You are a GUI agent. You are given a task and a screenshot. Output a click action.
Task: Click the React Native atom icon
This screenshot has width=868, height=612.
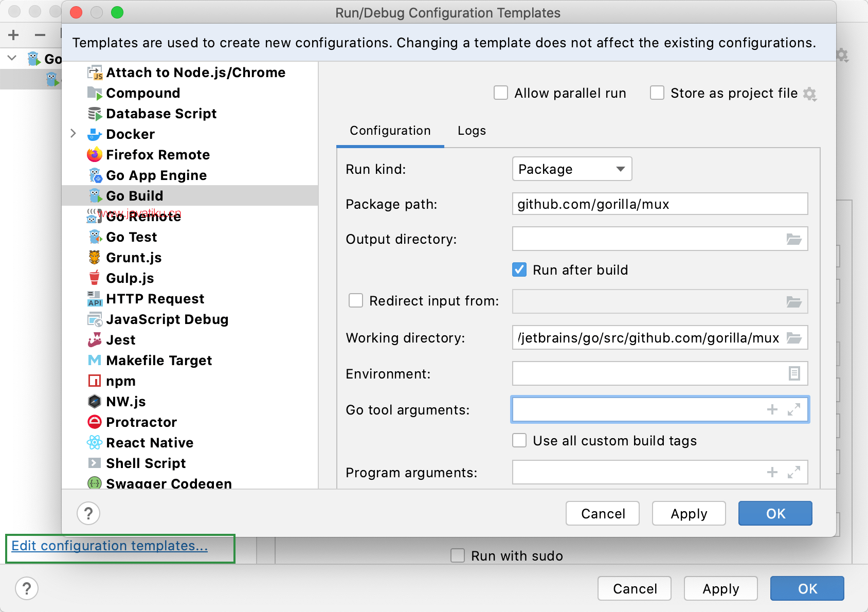[95, 443]
